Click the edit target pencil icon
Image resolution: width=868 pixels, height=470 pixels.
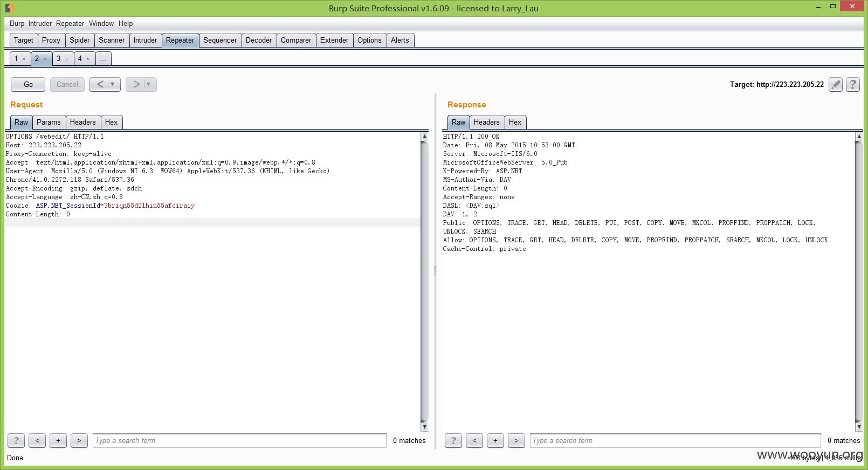[836, 84]
